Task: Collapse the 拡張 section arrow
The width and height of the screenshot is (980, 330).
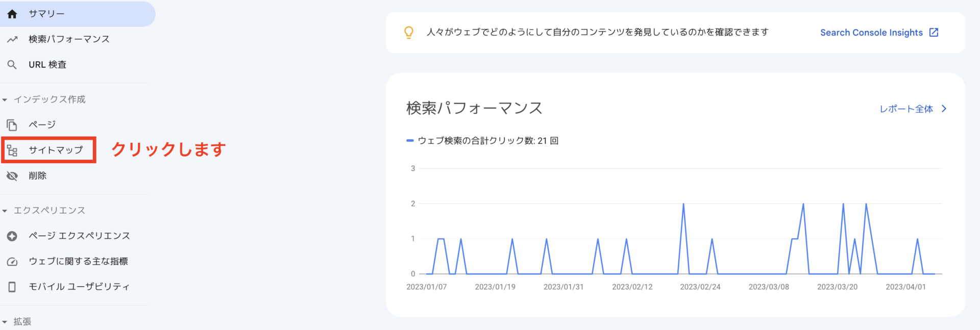Action: pyautogui.click(x=5, y=322)
